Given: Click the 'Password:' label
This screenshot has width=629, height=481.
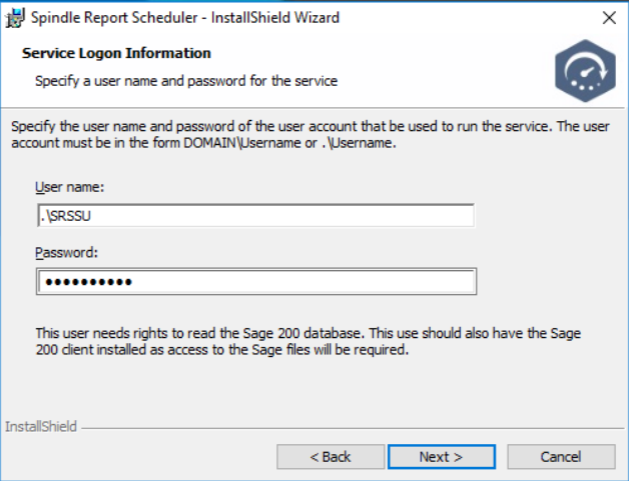Looking at the screenshot, I should click(67, 253).
